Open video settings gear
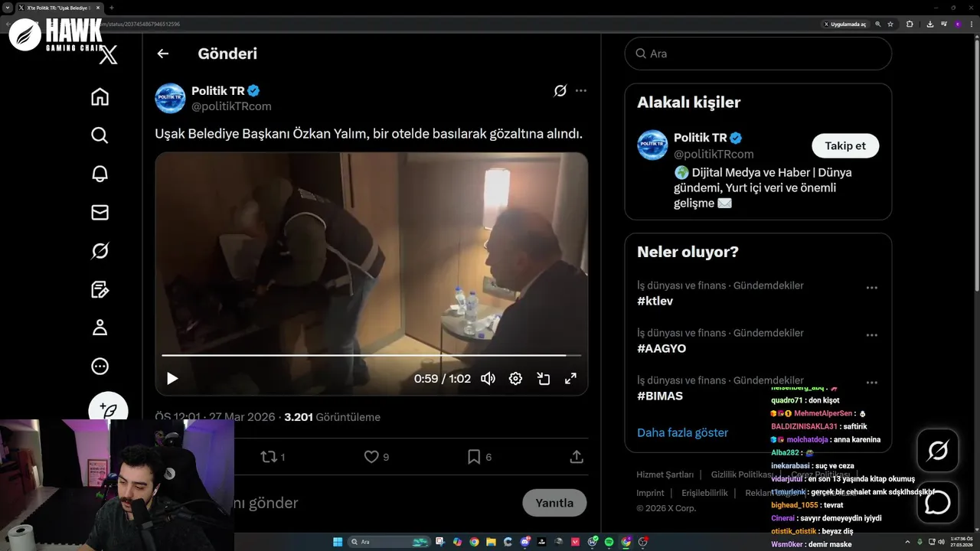The height and width of the screenshot is (551, 980). pos(515,379)
